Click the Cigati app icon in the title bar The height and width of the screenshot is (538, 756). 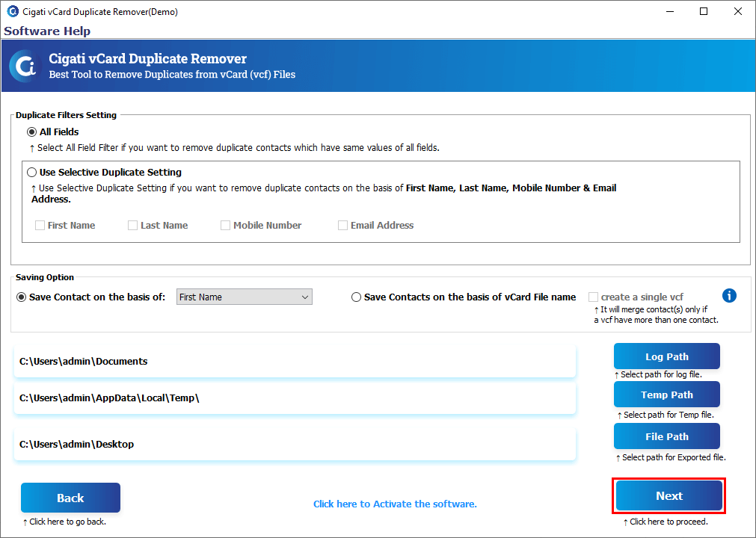tap(13, 11)
